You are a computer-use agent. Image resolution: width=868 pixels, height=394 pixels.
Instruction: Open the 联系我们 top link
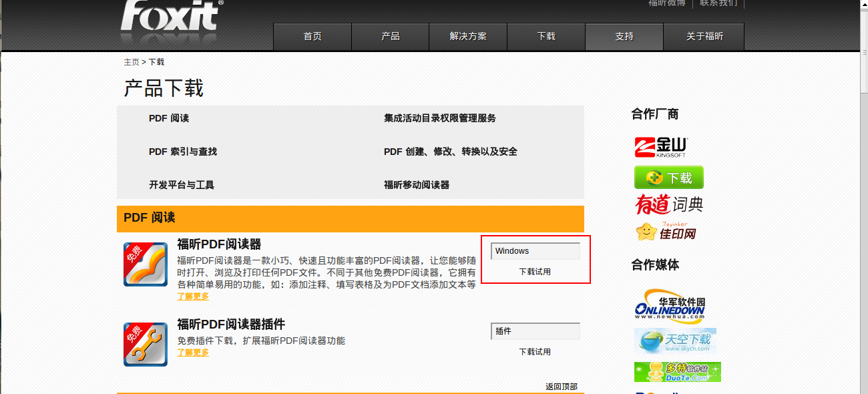[x=718, y=3]
